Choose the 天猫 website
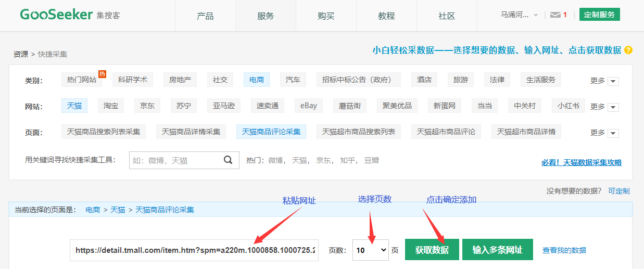644x269 pixels. point(74,106)
